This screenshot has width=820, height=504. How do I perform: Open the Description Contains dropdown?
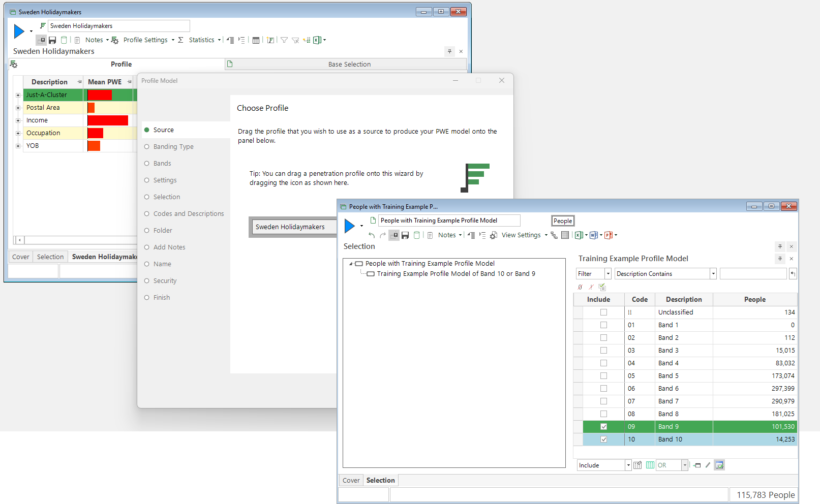coord(713,274)
